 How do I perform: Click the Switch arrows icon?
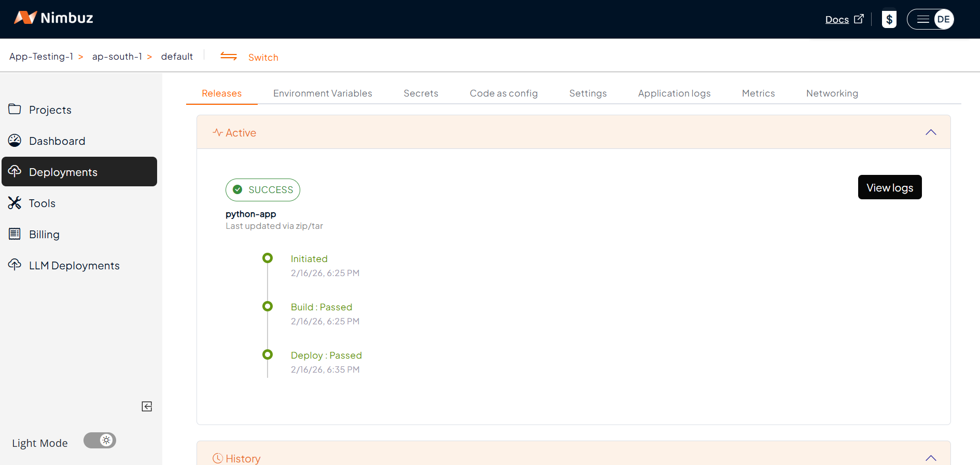229,57
